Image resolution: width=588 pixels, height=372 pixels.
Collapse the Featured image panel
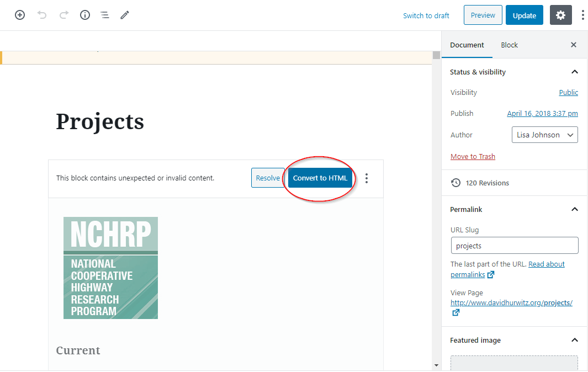coord(575,340)
